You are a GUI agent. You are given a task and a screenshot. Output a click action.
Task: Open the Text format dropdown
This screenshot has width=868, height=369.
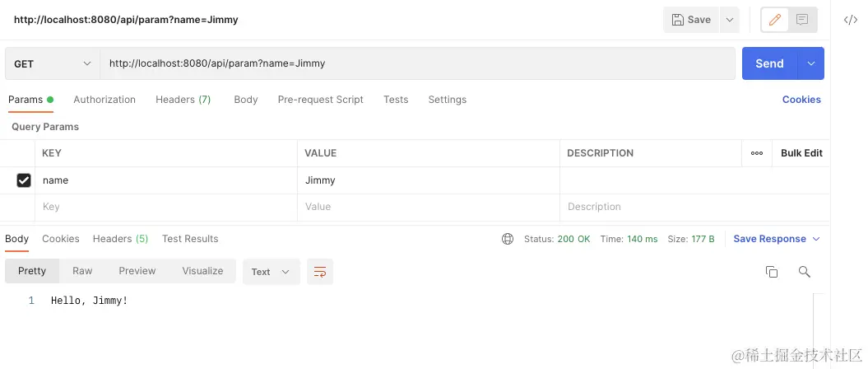tap(271, 272)
